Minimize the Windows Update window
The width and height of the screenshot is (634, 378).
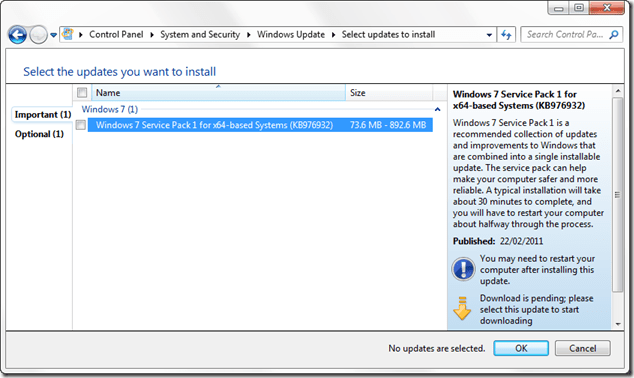click(559, 8)
